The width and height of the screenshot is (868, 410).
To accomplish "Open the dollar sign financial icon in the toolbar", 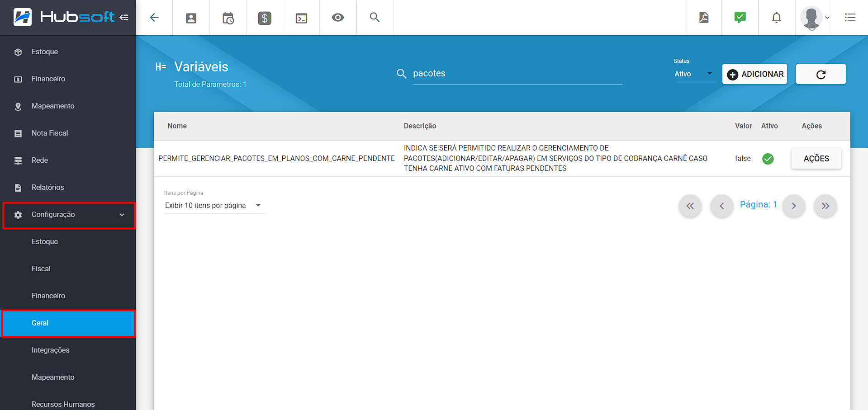I will coord(265,18).
